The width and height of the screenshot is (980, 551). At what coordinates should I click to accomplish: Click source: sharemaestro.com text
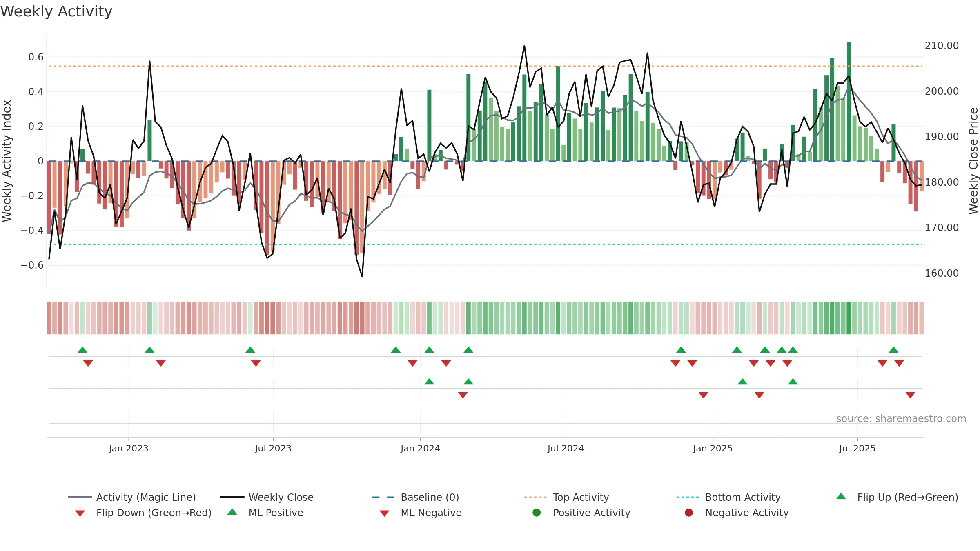pyautogui.click(x=901, y=418)
